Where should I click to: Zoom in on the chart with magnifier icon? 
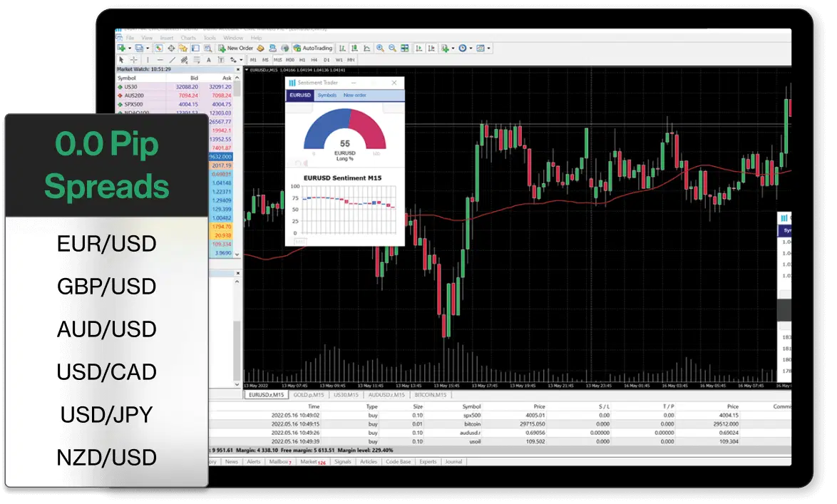pyautogui.click(x=380, y=48)
